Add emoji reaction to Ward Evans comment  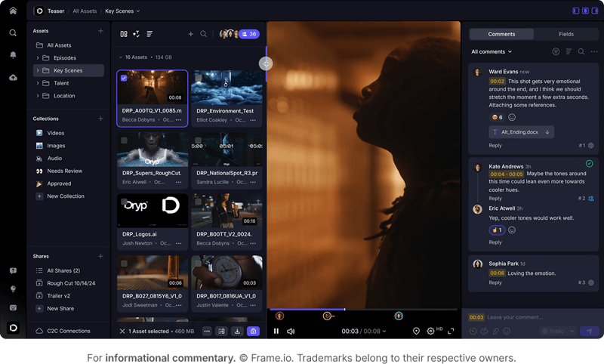point(512,117)
